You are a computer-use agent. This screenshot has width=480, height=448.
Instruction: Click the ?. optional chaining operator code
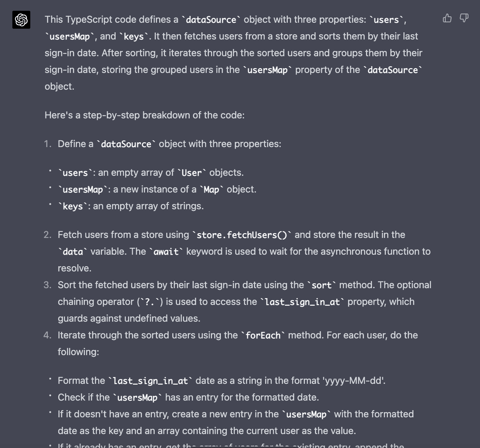coord(150,302)
